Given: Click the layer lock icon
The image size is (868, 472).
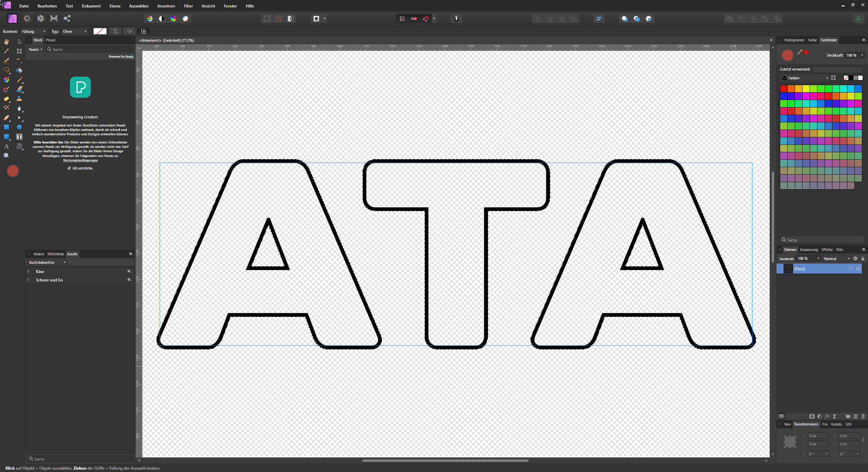Looking at the screenshot, I should point(863,258).
